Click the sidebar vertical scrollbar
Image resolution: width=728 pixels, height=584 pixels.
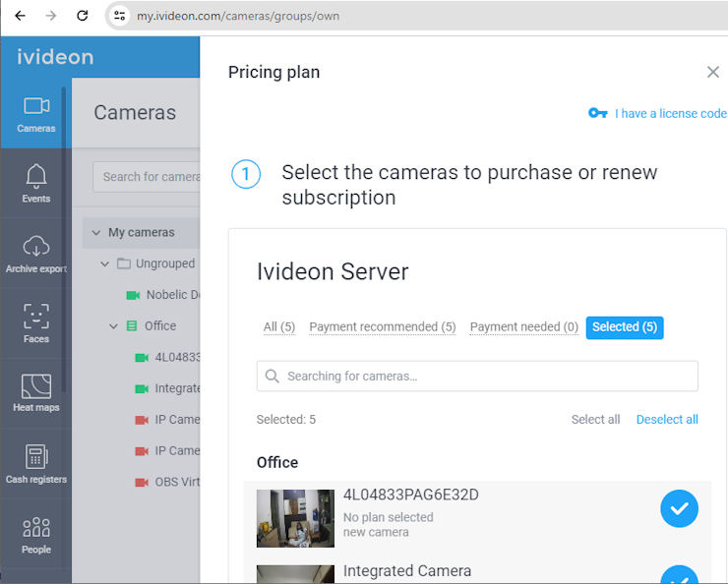click(x=64, y=239)
